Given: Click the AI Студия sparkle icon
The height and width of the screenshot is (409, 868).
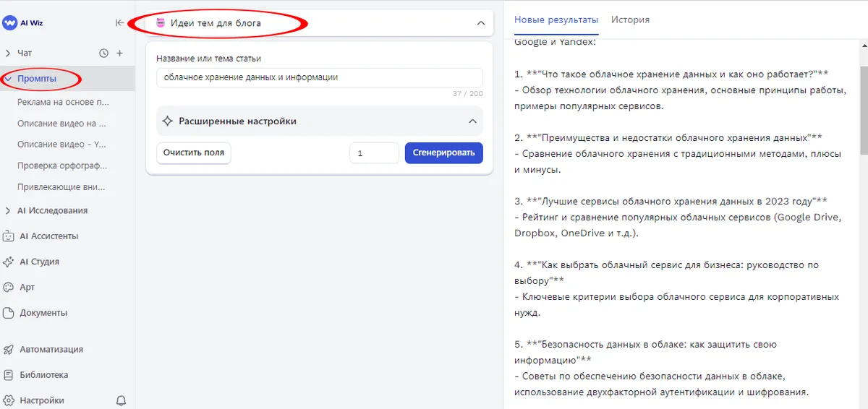Looking at the screenshot, I should coord(8,262).
